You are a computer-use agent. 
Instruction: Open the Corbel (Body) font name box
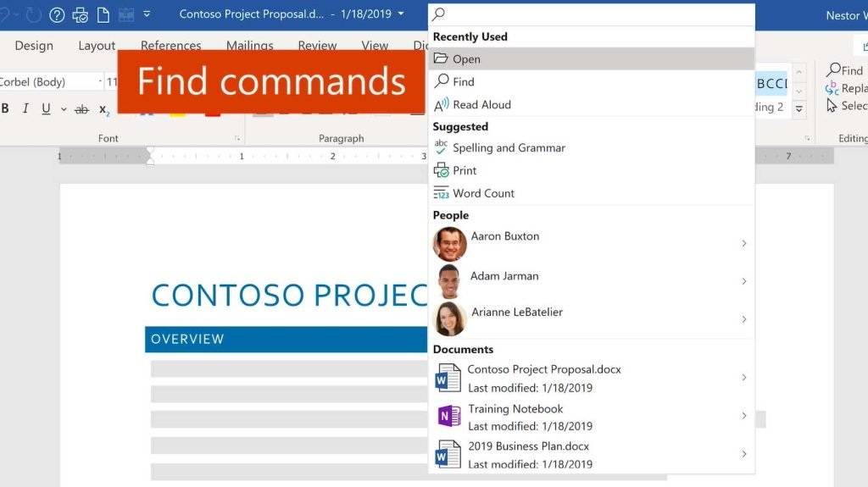coord(51,82)
